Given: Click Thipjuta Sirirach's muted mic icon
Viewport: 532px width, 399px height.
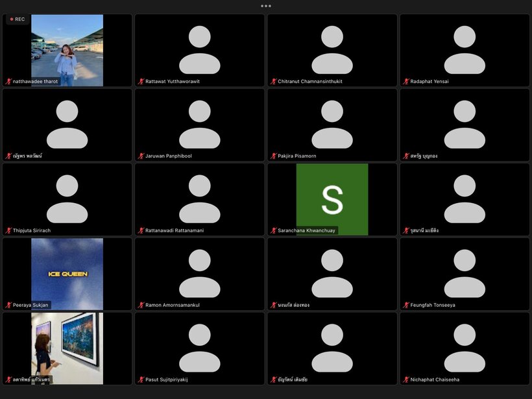Looking at the screenshot, I should (8, 230).
